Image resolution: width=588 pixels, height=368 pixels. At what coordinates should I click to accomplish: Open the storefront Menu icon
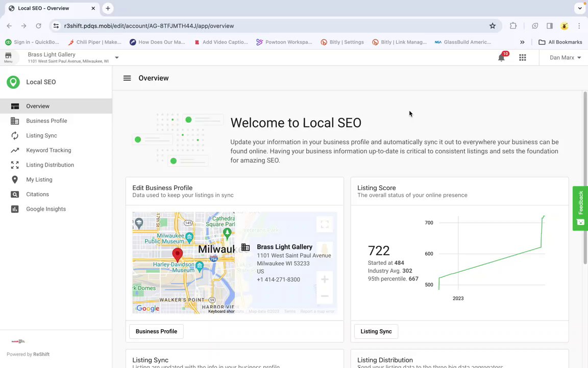pyautogui.click(x=8, y=57)
